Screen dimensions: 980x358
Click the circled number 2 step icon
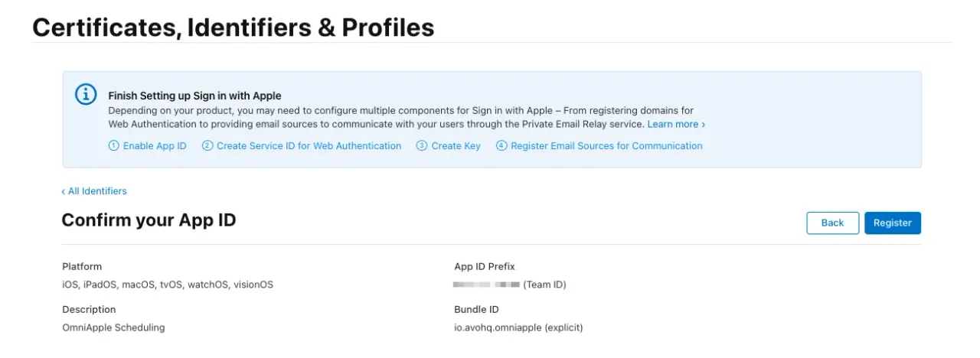(x=207, y=146)
